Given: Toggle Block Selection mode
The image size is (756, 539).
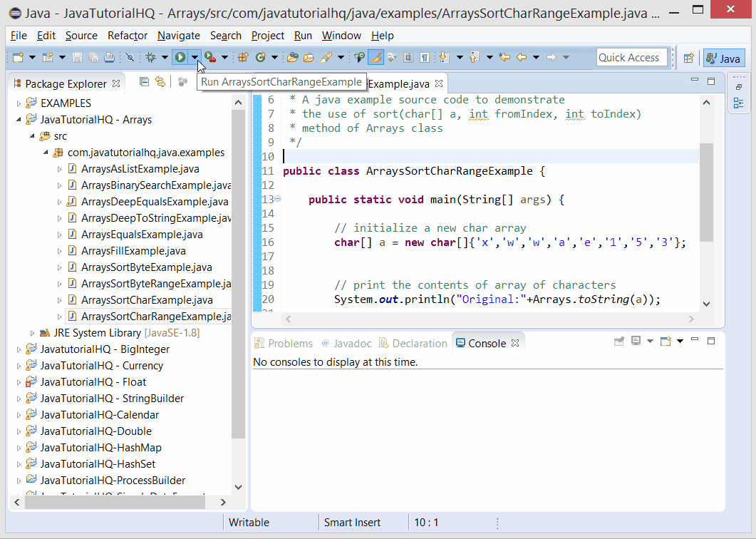Looking at the screenshot, I should click(408, 58).
